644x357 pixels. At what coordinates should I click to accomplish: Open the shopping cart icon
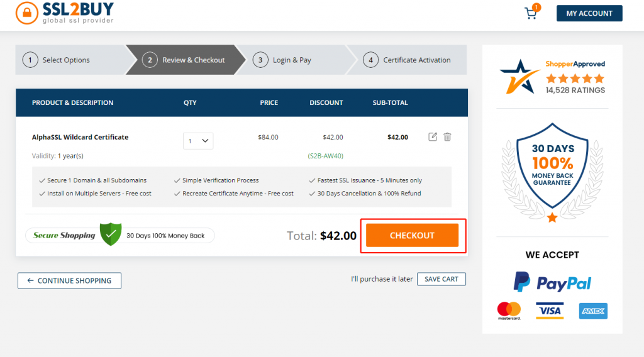pos(531,13)
